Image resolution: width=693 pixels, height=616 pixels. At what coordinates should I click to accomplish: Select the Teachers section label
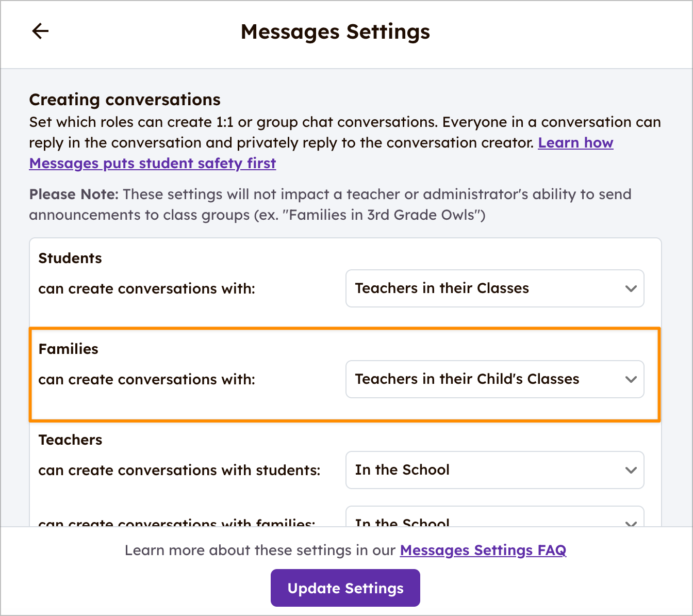pos(70,440)
